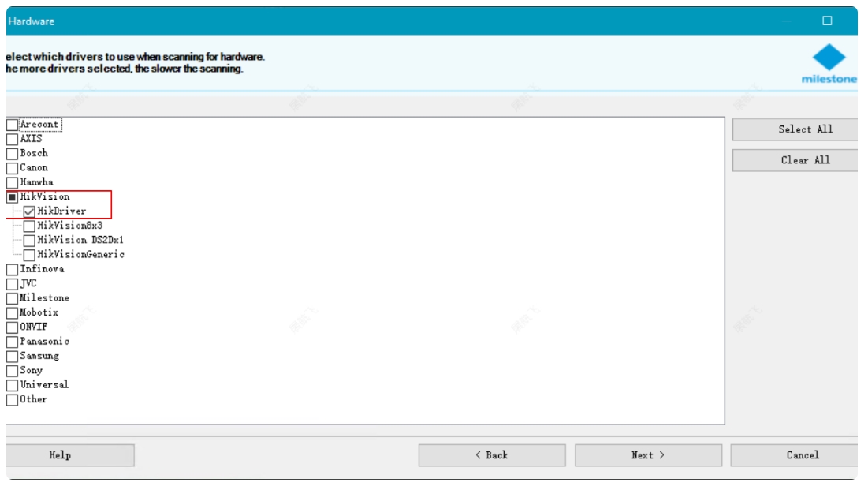This screenshot has height=490, width=868.
Task: Open Help for driver selection
Action: 70,455
